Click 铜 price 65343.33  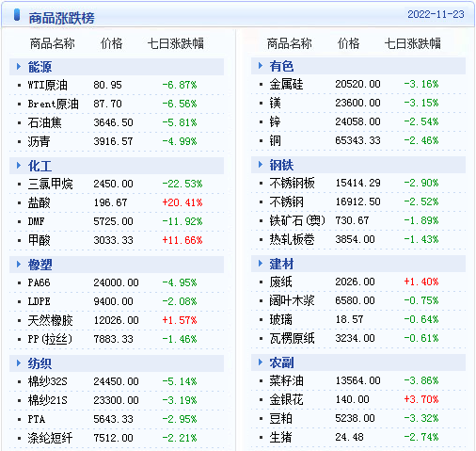click(x=357, y=140)
